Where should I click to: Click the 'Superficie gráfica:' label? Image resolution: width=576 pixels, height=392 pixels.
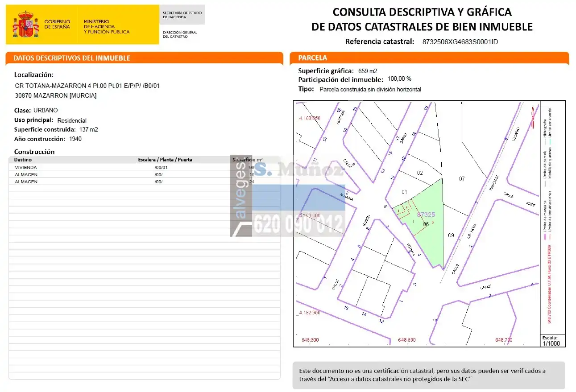[x=326, y=70]
